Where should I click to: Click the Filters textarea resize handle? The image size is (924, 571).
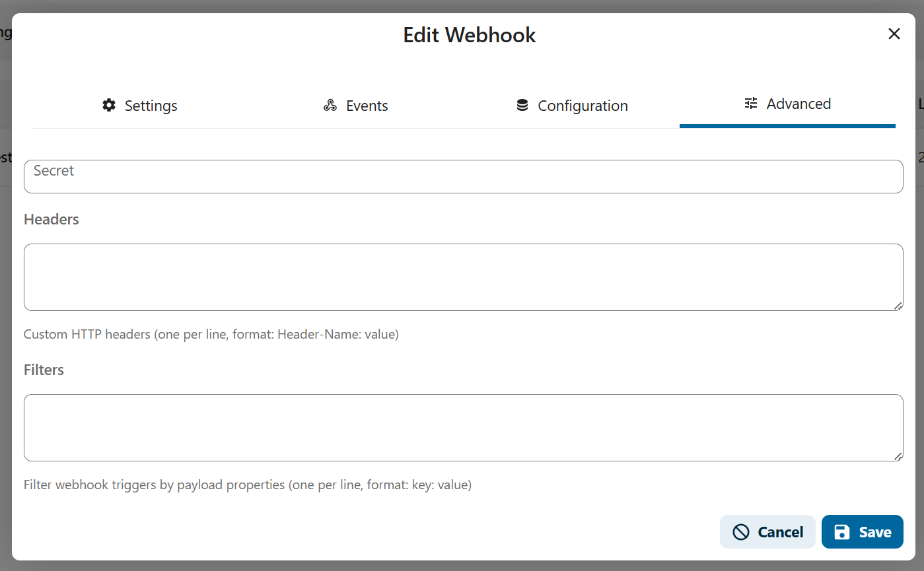click(898, 456)
